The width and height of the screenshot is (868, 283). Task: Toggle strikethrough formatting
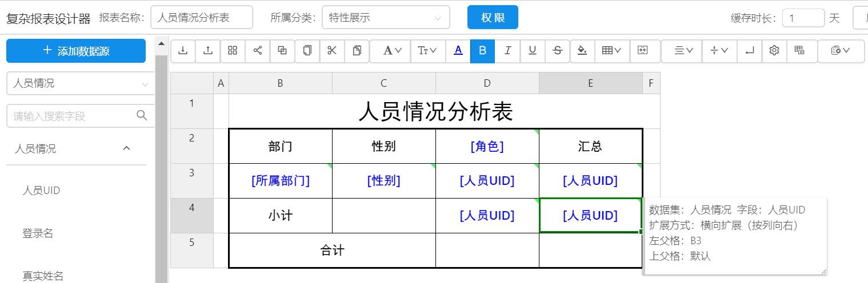tap(558, 51)
